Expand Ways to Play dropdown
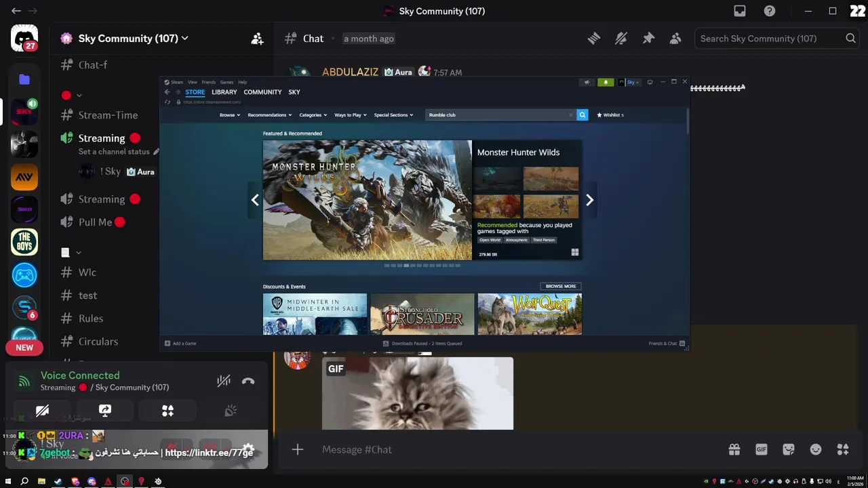Image resolution: width=868 pixels, height=488 pixels. click(350, 115)
